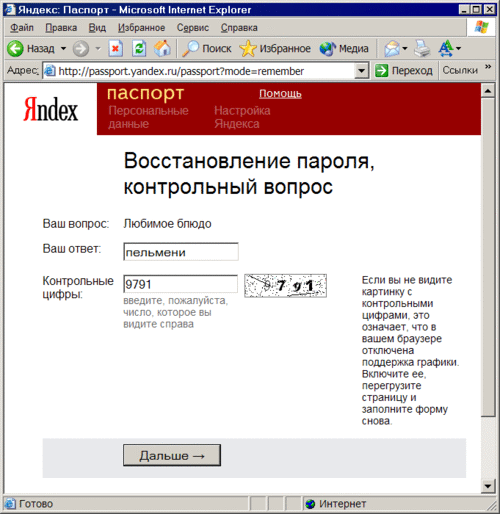Screen dimensions: 500x514
Task: Click the Адрес label
Action: [23, 70]
